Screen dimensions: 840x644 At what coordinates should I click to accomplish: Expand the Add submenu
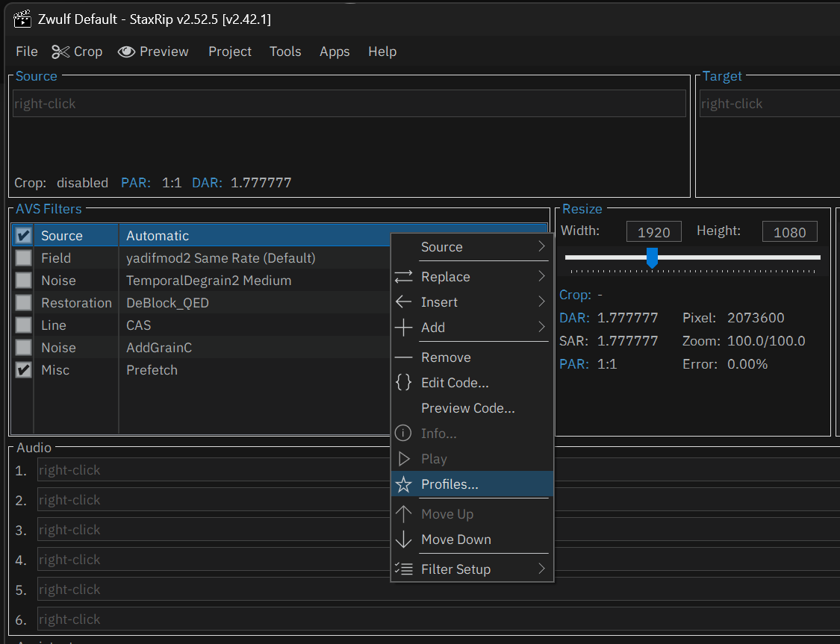click(x=472, y=327)
